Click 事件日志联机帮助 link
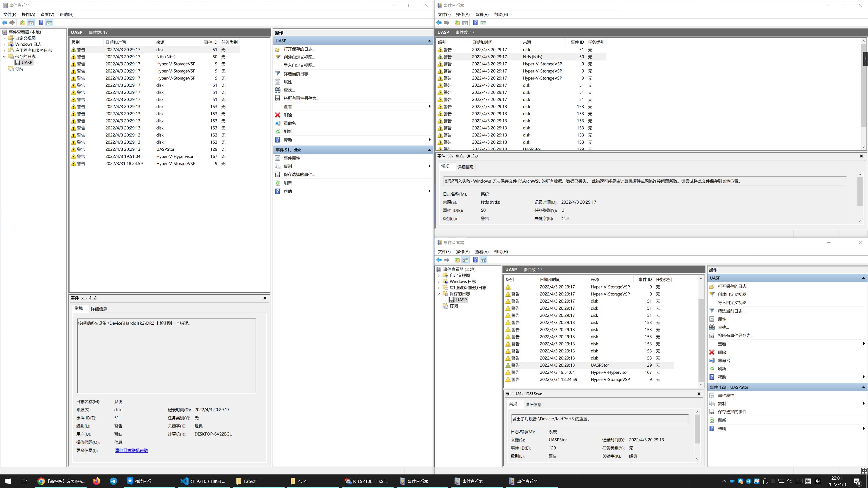 [131, 450]
